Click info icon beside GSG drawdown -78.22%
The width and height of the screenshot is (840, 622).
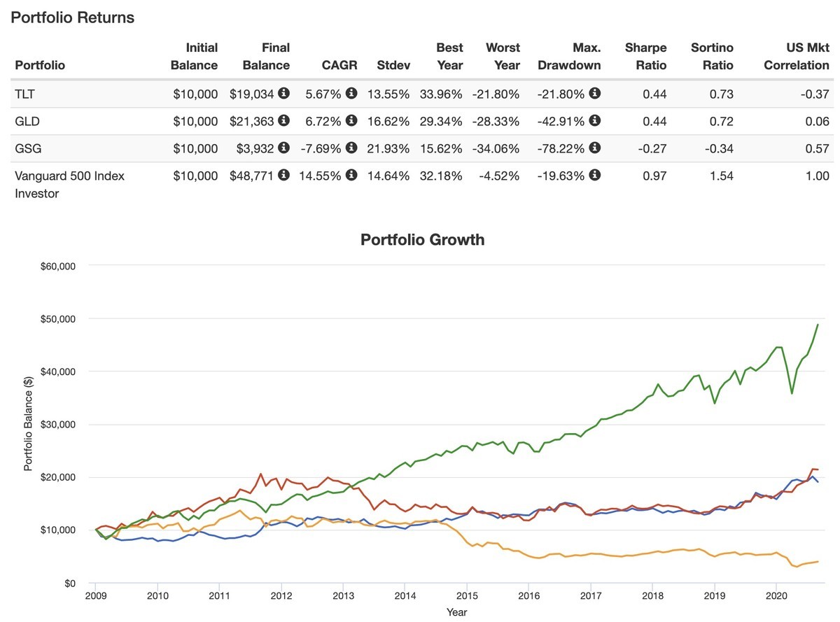(595, 148)
